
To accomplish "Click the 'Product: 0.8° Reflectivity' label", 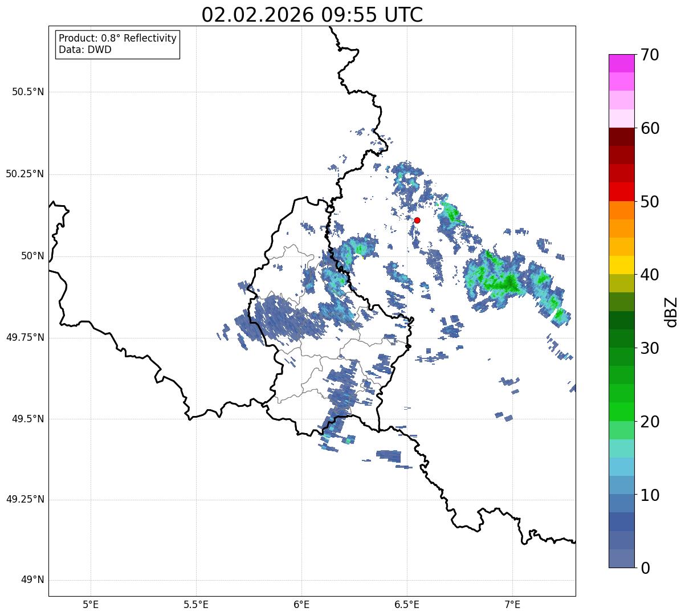I will pyautogui.click(x=118, y=38).
